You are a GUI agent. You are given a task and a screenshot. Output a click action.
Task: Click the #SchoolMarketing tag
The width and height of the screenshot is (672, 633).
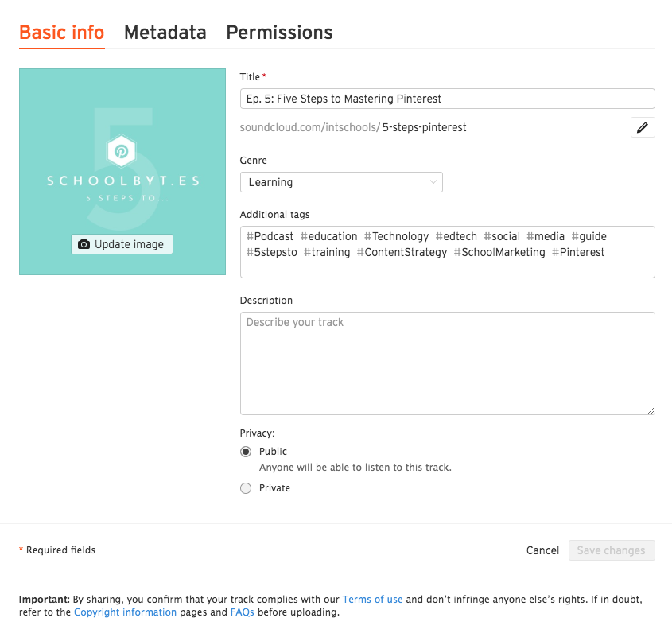499,252
